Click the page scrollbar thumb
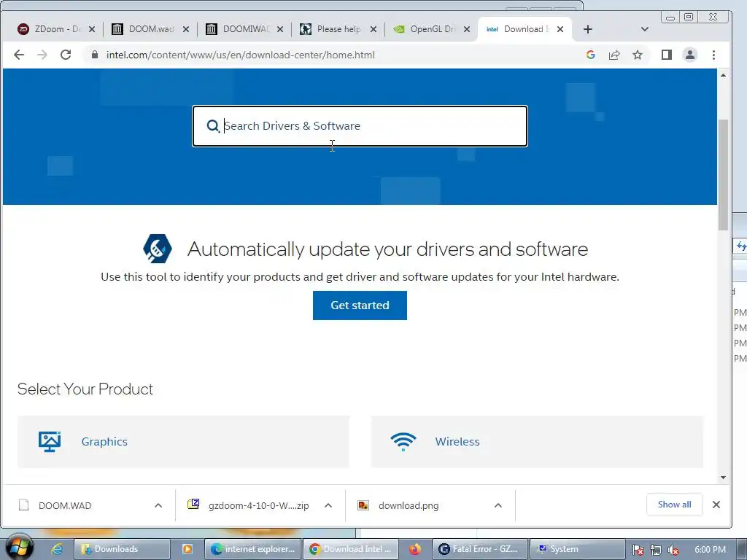The image size is (747, 560). pyautogui.click(x=723, y=174)
